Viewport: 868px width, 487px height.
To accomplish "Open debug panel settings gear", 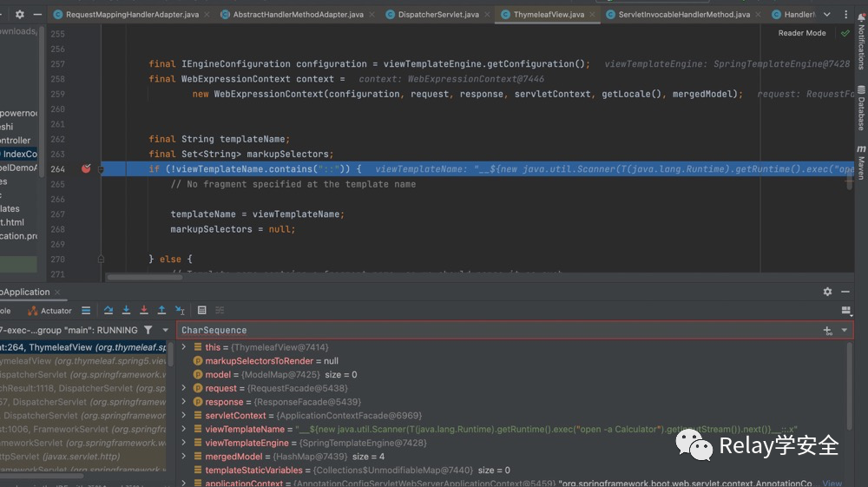I will 827,292.
